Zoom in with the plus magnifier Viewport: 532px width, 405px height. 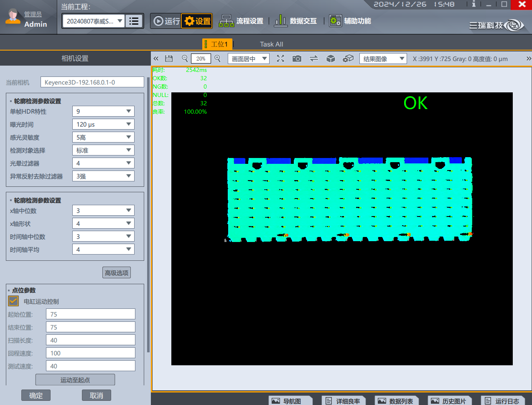(x=217, y=59)
